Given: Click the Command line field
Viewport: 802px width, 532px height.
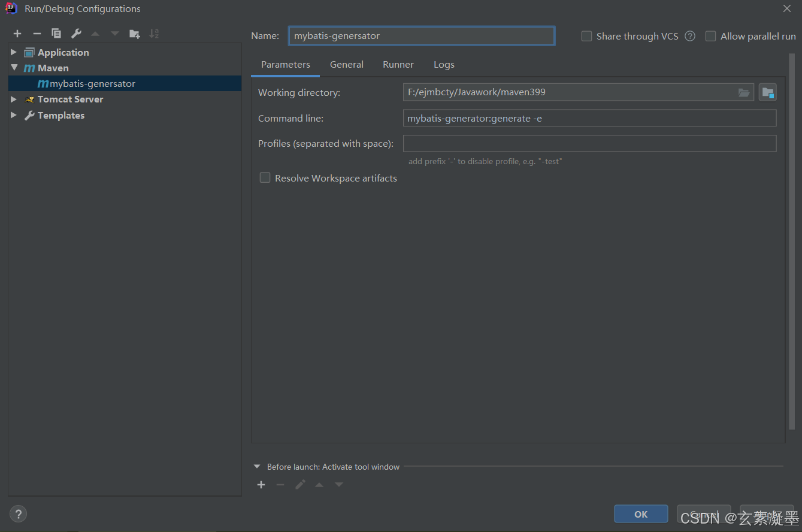Looking at the screenshot, I should pyautogui.click(x=590, y=118).
